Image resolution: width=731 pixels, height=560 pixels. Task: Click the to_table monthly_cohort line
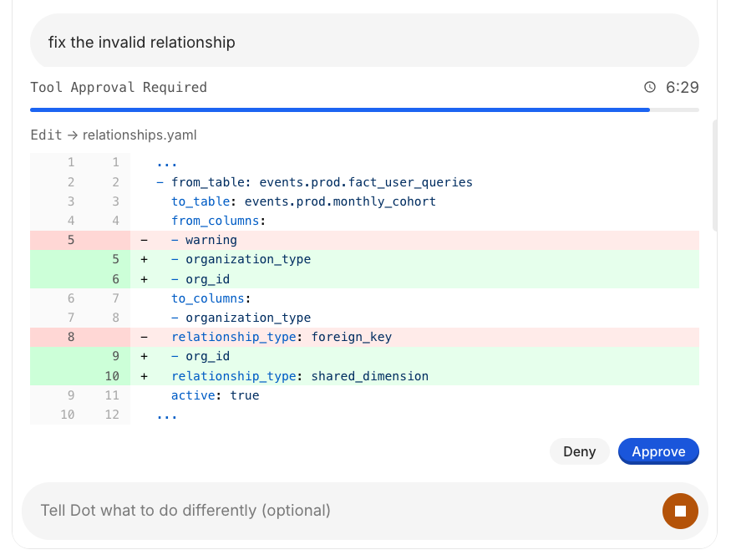303,201
